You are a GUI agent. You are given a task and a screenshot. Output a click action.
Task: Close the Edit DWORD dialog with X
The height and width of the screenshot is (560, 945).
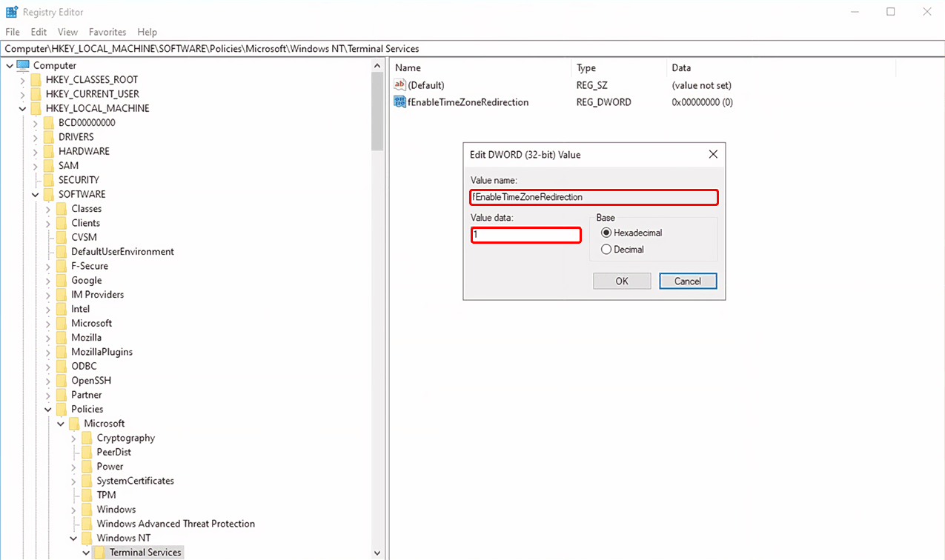coord(713,155)
